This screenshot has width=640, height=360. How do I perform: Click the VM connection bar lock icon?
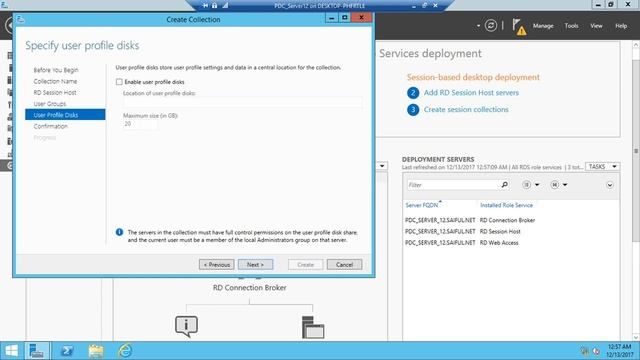[x=215, y=5]
